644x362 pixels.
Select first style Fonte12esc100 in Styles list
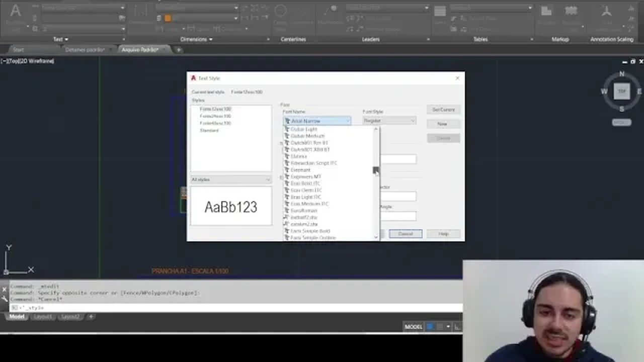click(215, 109)
